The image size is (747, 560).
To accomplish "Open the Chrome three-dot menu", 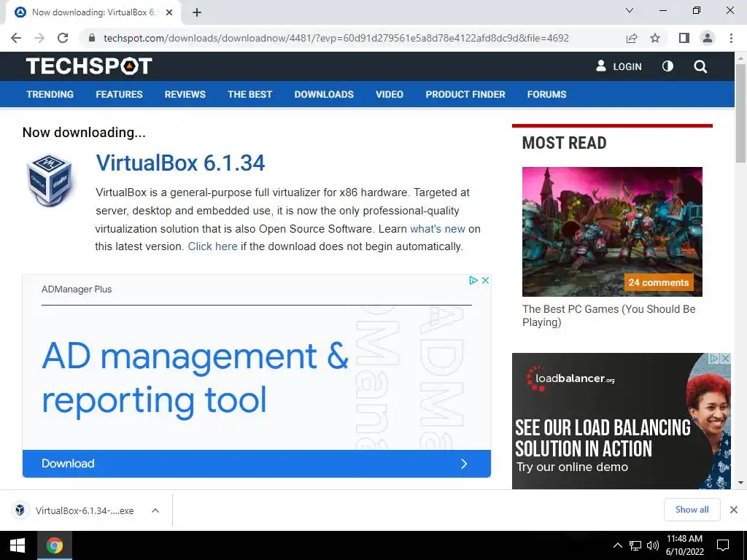I will [731, 38].
